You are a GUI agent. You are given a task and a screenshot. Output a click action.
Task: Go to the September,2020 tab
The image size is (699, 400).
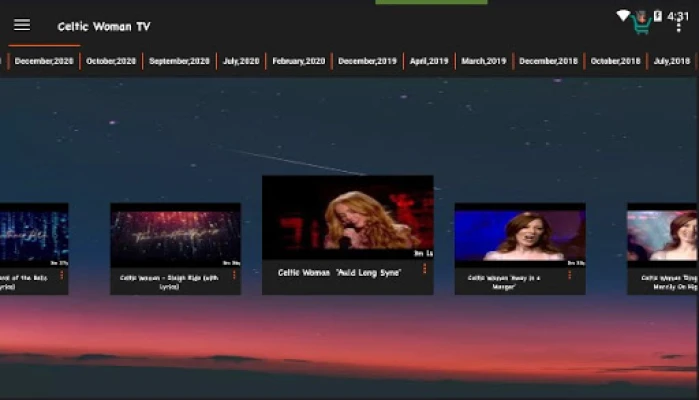[x=179, y=61]
